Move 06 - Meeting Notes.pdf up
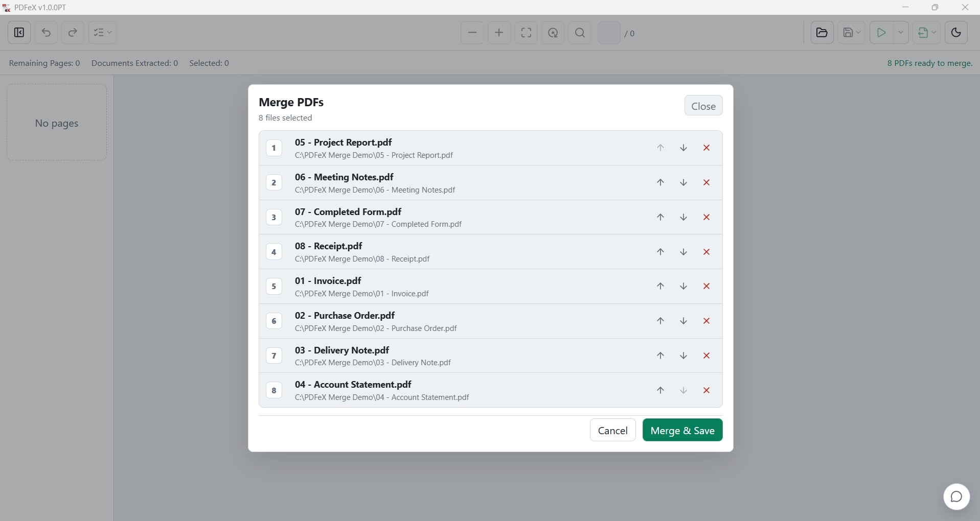Viewport: 980px width, 521px height. pyautogui.click(x=660, y=182)
